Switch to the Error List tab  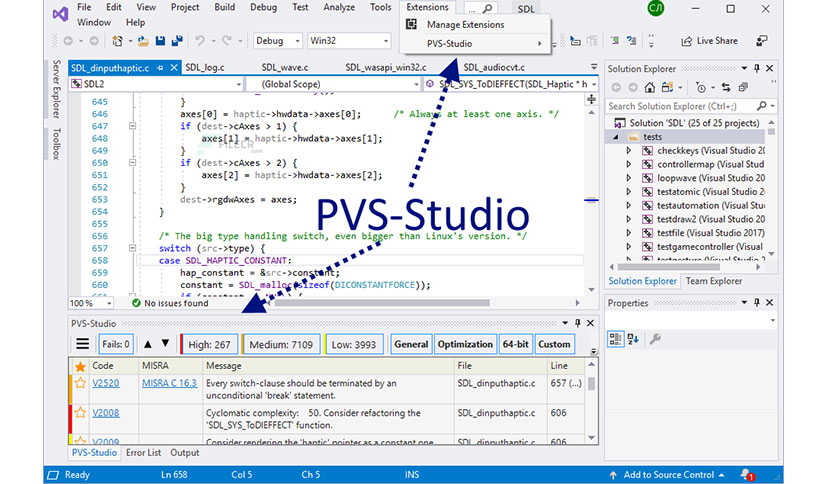coord(143,453)
